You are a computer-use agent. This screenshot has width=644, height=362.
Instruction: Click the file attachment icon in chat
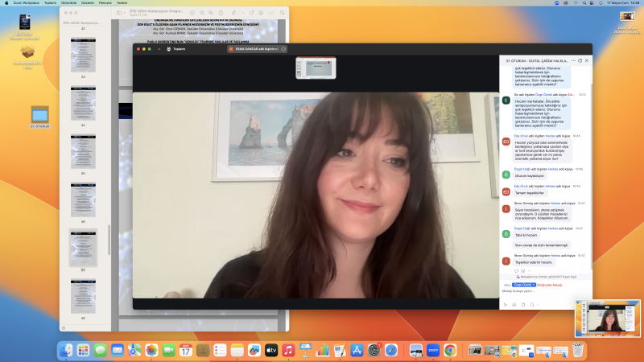[522, 304]
